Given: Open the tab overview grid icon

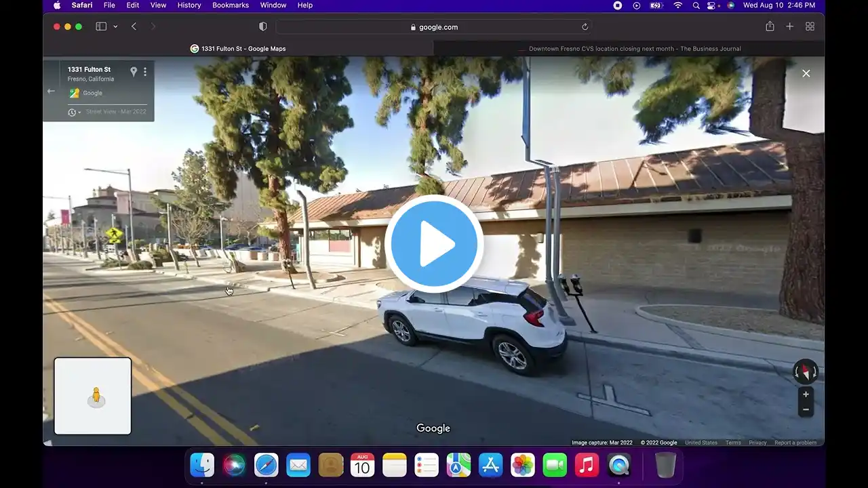Looking at the screenshot, I should point(810,26).
